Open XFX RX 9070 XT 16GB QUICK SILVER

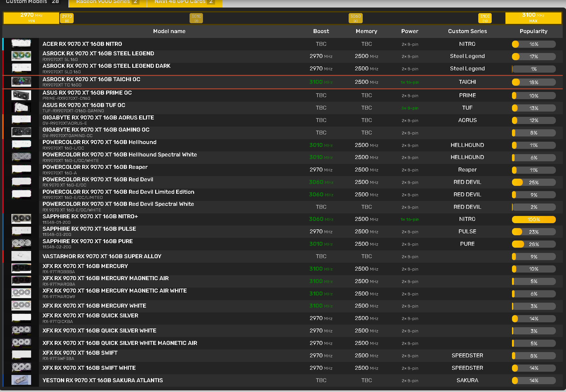point(90,315)
